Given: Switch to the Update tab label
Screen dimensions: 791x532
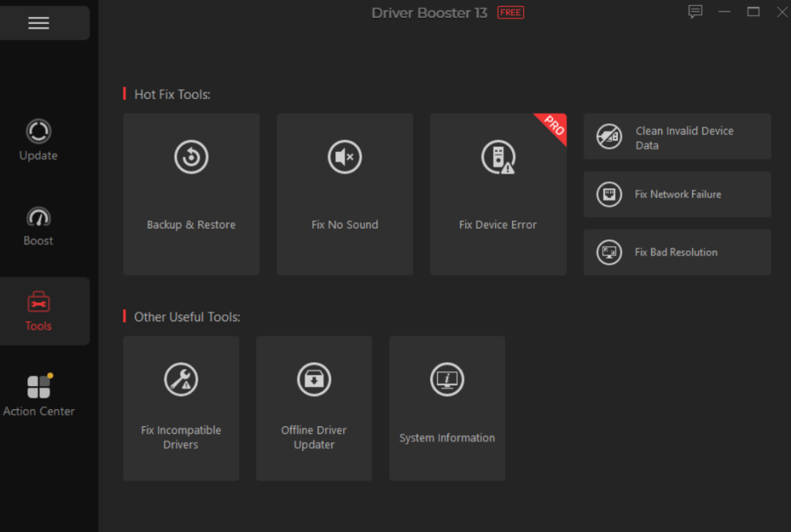Looking at the screenshot, I should pos(39,155).
